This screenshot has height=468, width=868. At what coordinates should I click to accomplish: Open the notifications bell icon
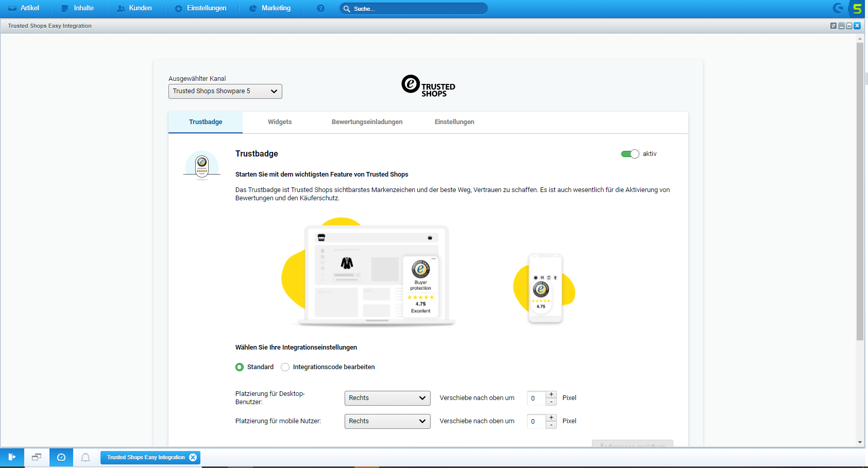[x=86, y=457]
